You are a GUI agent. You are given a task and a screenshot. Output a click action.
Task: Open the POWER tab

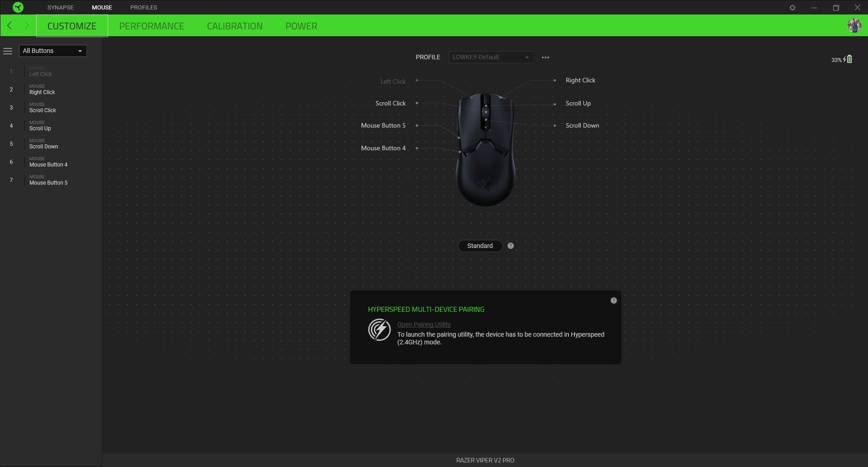point(301,26)
